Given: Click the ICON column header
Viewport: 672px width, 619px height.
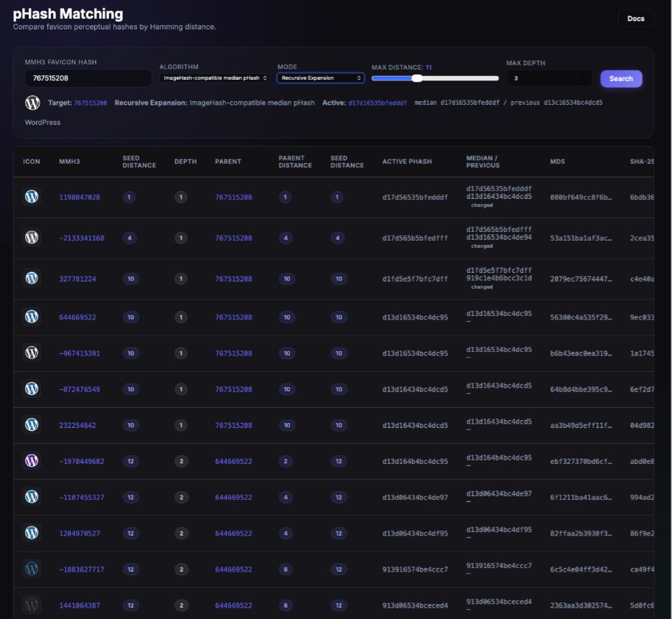Looking at the screenshot, I should [x=32, y=162].
